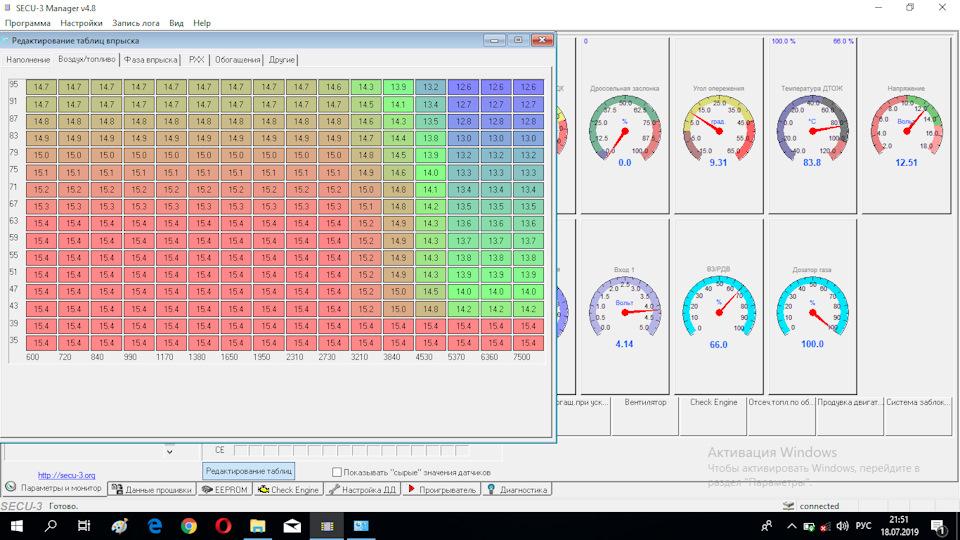Screen dimensions: 960x540
Task: Switch to the Воздух/топливо tab
Action: click(87, 59)
